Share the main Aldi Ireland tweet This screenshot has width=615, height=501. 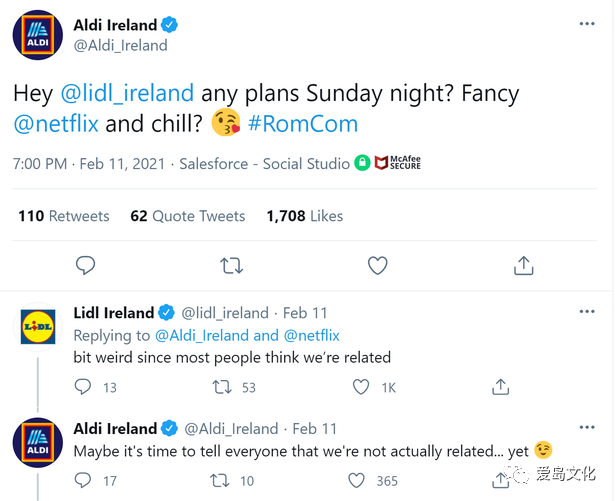(524, 265)
